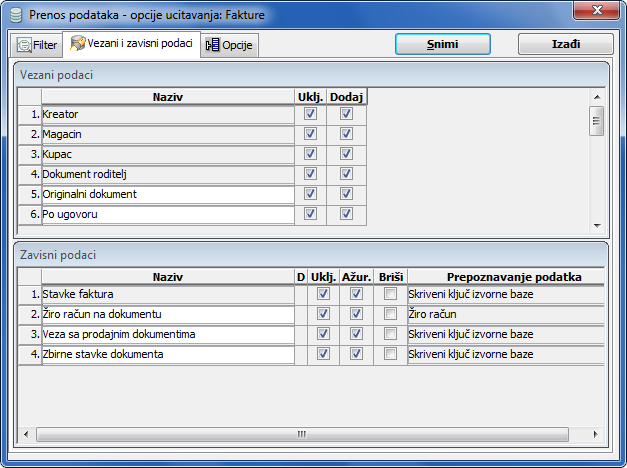Toggle Dodaj checkbox for Magacin
Image resolution: width=627 pixels, height=468 pixels.
click(x=346, y=134)
